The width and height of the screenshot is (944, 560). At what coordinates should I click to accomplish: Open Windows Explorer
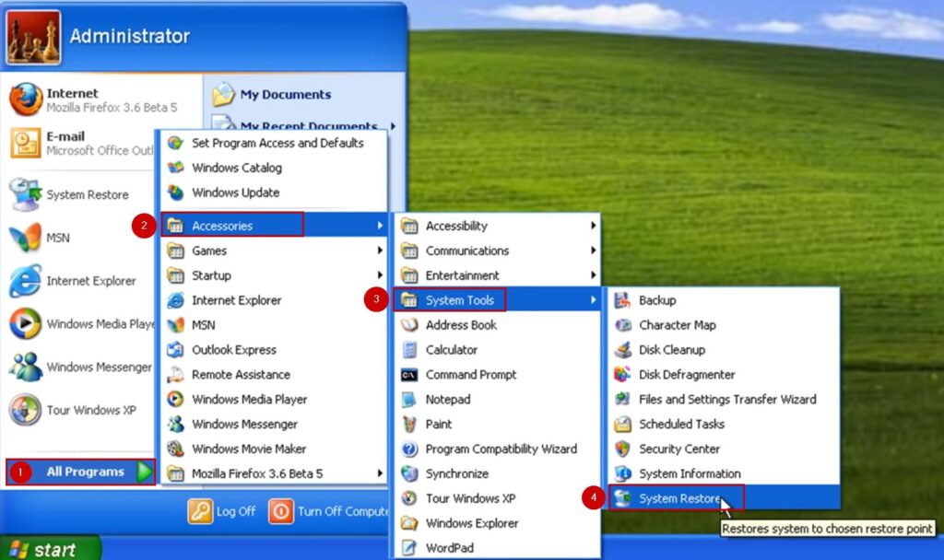pos(497,523)
